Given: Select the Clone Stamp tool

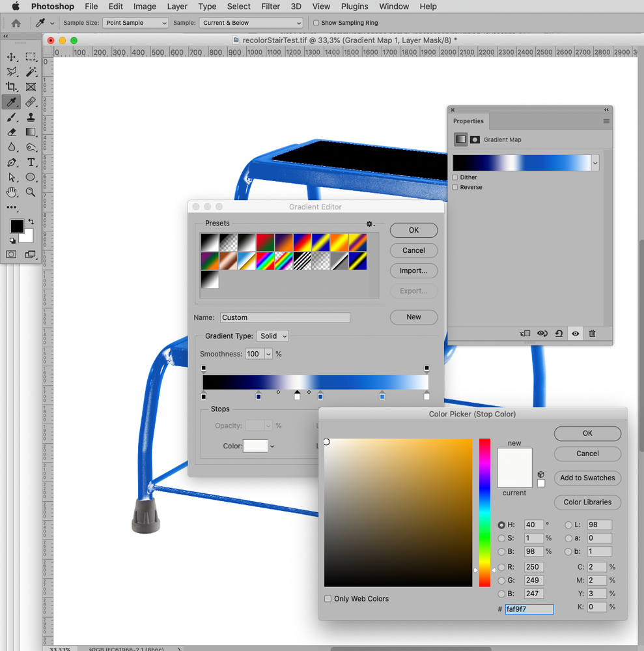Looking at the screenshot, I should coord(30,117).
